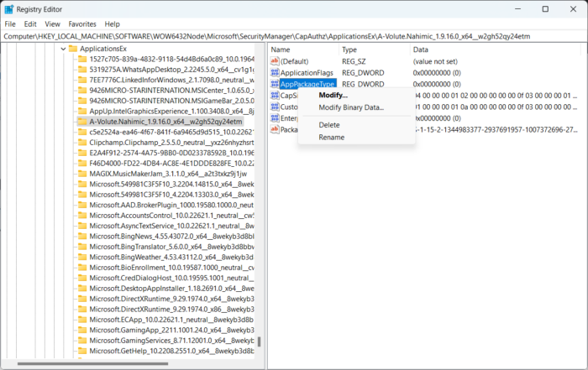Viewport: 588px width, 370px height.
Task: Click folder icon of A-Volute.Nahimic key
Action: (x=82, y=122)
